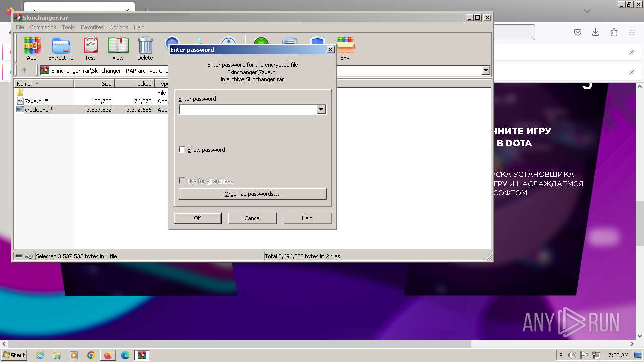Dismiss the first Firefox notification bar X
Screen dimensions: 644x362
632,52
